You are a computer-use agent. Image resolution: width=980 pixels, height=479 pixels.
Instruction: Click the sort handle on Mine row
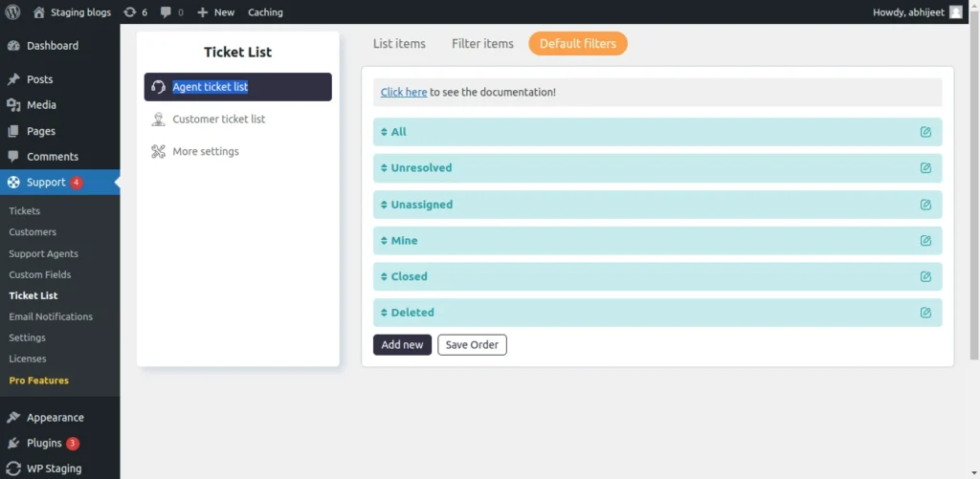(x=384, y=240)
